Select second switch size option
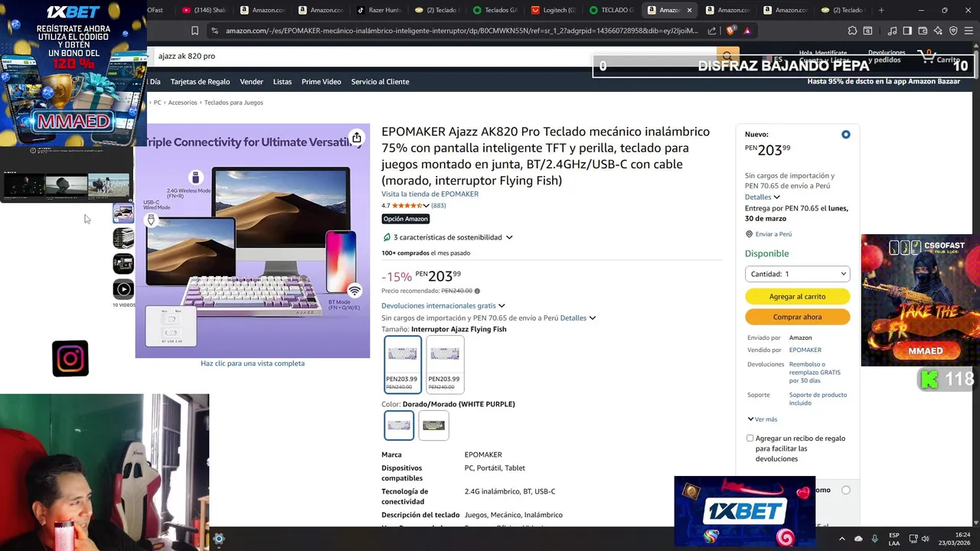 (444, 364)
